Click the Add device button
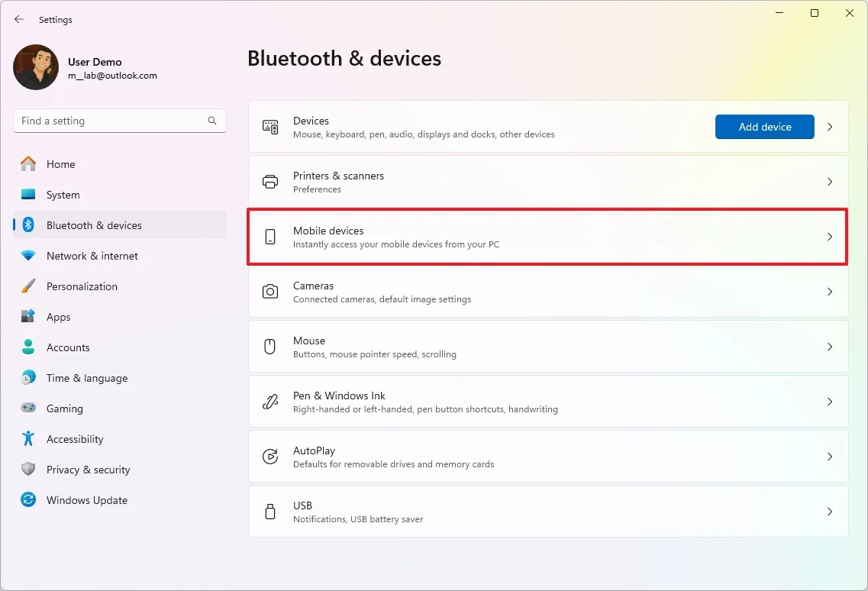868x591 pixels. (764, 127)
